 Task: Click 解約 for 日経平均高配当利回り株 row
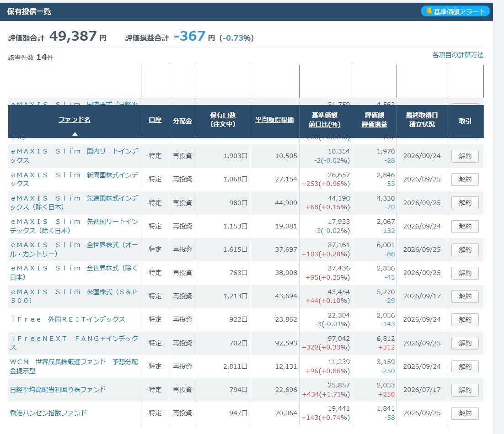pos(465,390)
